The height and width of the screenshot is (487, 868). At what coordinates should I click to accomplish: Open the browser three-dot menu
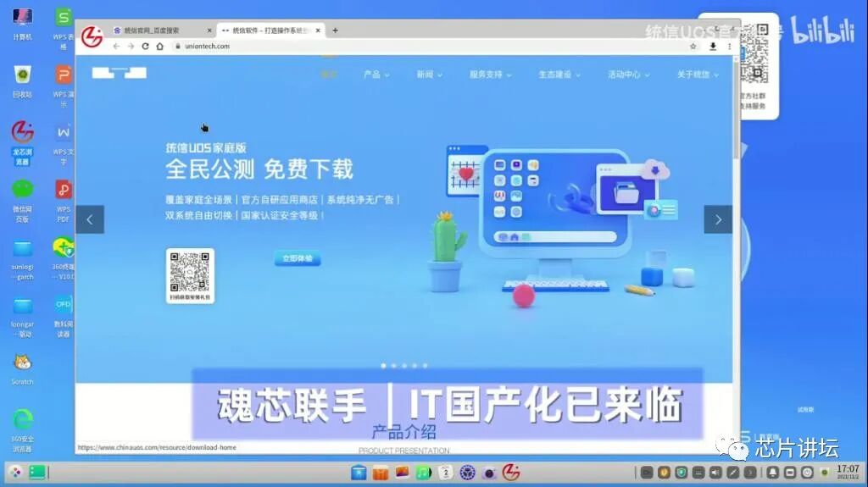click(x=729, y=47)
